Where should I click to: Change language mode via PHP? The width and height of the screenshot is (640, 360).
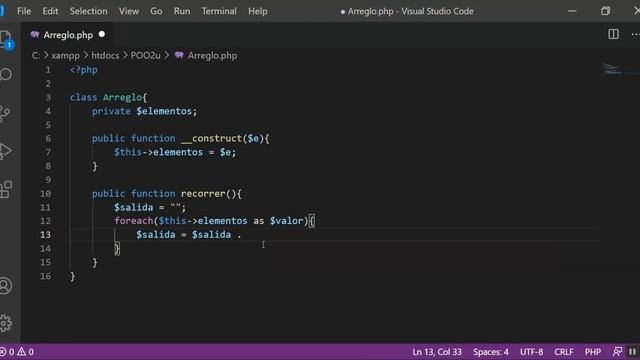(x=593, y=351)
